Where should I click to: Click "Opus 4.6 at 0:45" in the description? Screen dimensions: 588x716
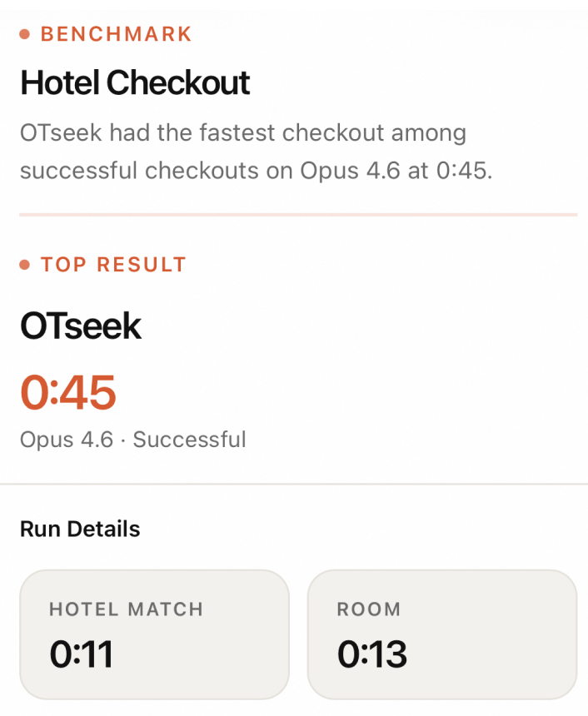click(x=396, y=171)
